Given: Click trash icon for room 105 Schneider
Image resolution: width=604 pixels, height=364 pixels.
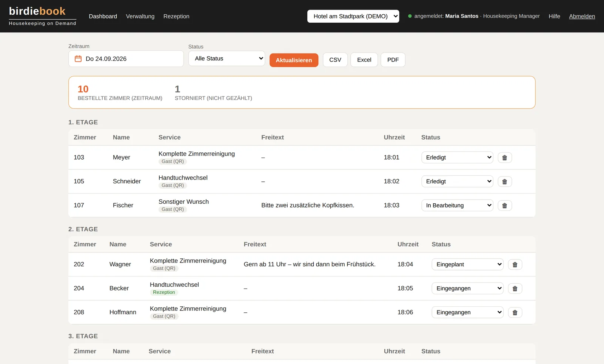Looking at the screenshot, I should click(x=505, y=181).
